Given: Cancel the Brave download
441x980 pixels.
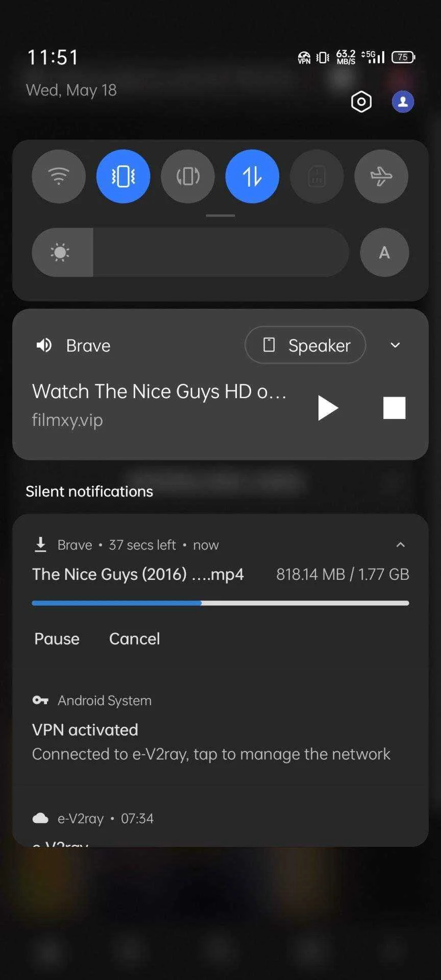Looking at the screenshot, I should tap(134, 639).
